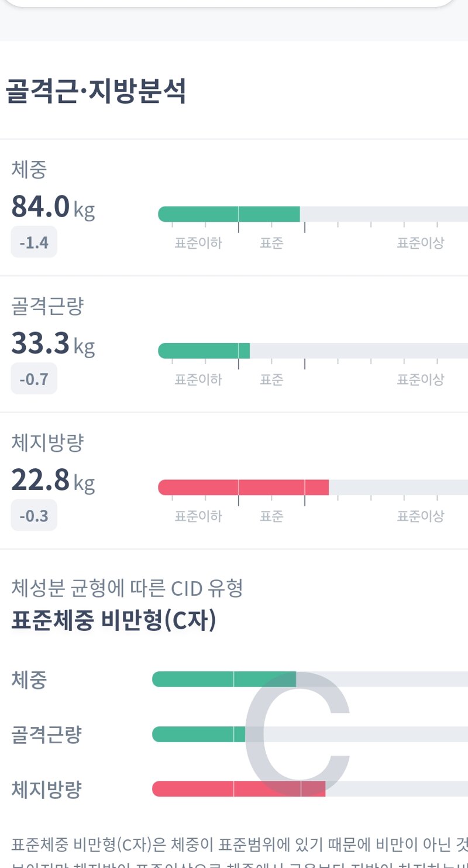Image resolution: width=468 pixels, height=868 pixels.
Task: Select the 84.0 kg weight value
Action: pos(53,207)
